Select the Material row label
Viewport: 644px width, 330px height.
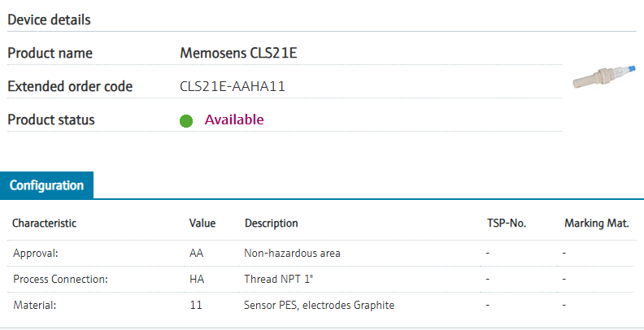pos(36,305)
